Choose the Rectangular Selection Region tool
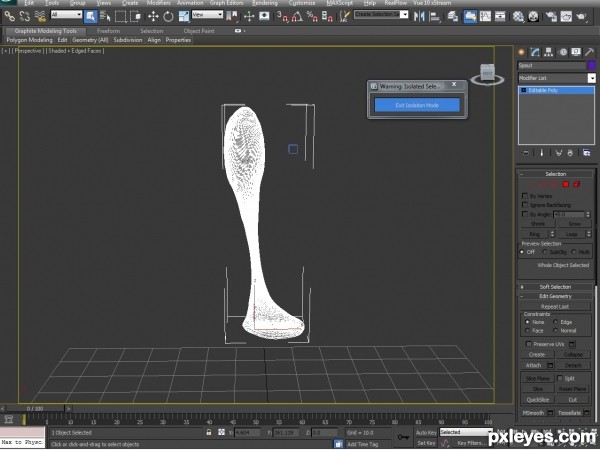This screenshot has width=600, height=450. click(x=121, y=16)
